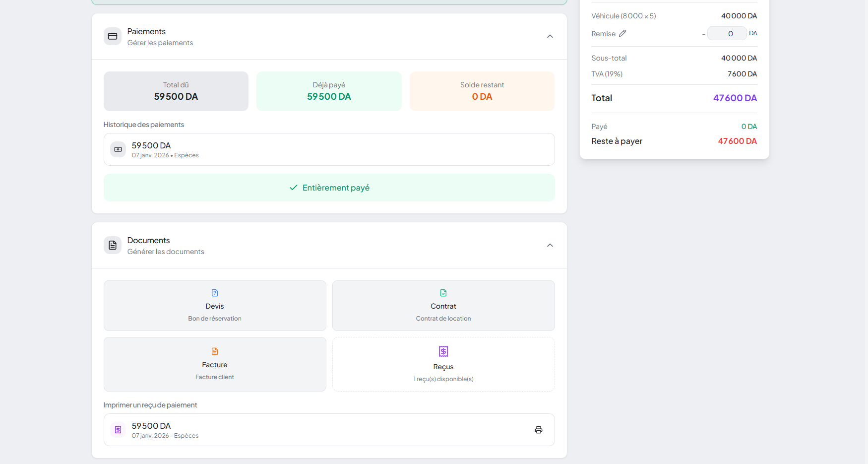Click the purple Reçus receipt icon
Image resolution: width=868 pixels, height=464 pixels.
point(443,351)
